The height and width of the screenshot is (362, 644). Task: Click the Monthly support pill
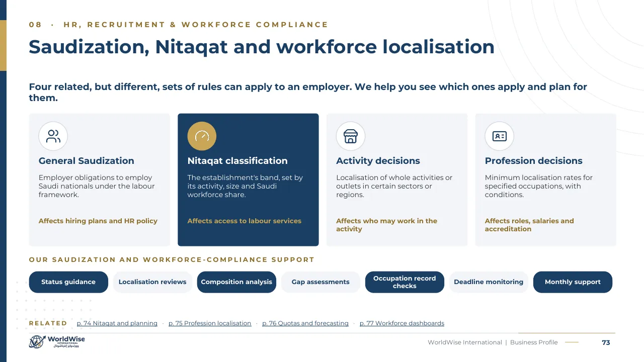pos(573,282)
